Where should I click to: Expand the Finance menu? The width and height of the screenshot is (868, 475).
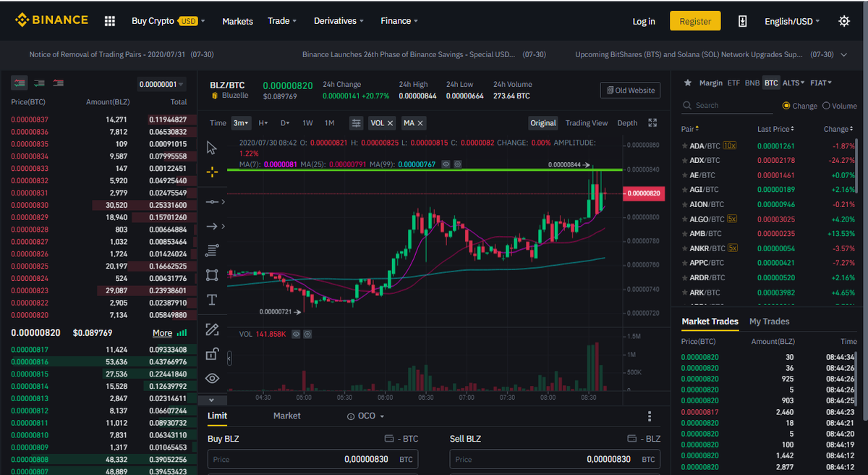tap(399, 21)
